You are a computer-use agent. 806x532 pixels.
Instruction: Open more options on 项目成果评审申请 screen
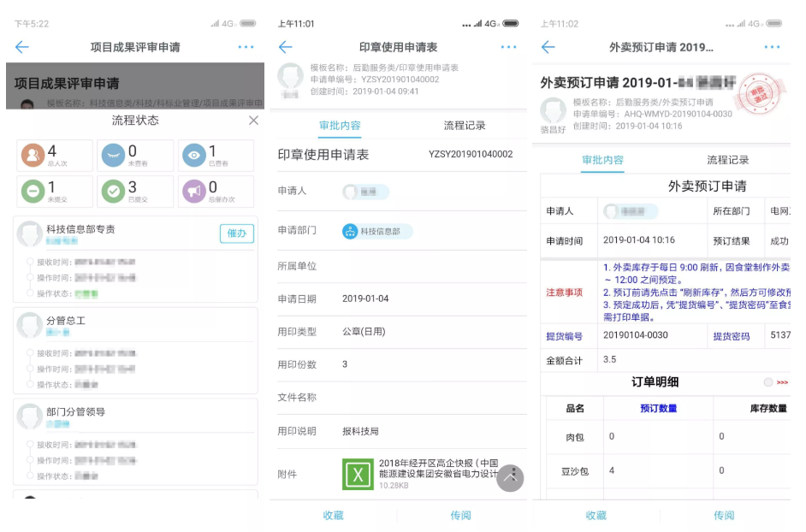tap(246, 47)
